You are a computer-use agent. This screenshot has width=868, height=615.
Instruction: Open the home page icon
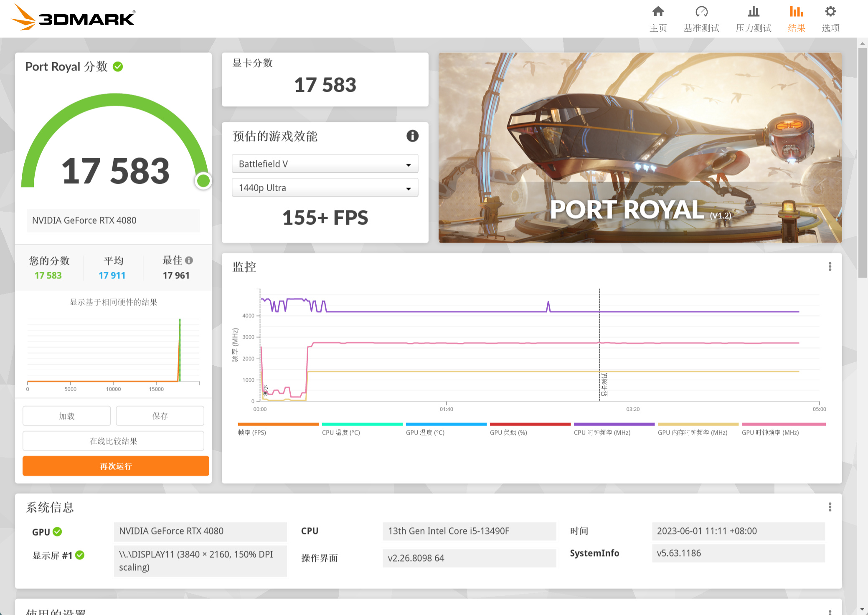click(658, 12)
